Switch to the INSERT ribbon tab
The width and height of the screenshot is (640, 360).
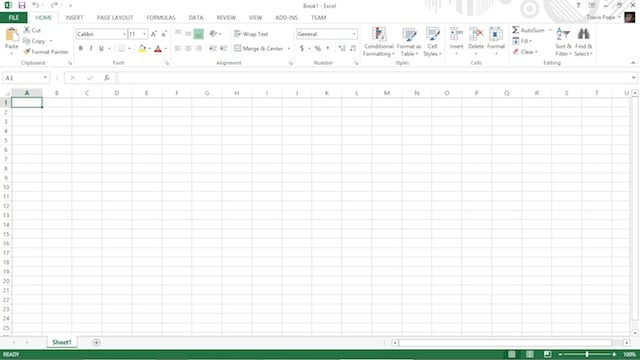pos(74,18)
